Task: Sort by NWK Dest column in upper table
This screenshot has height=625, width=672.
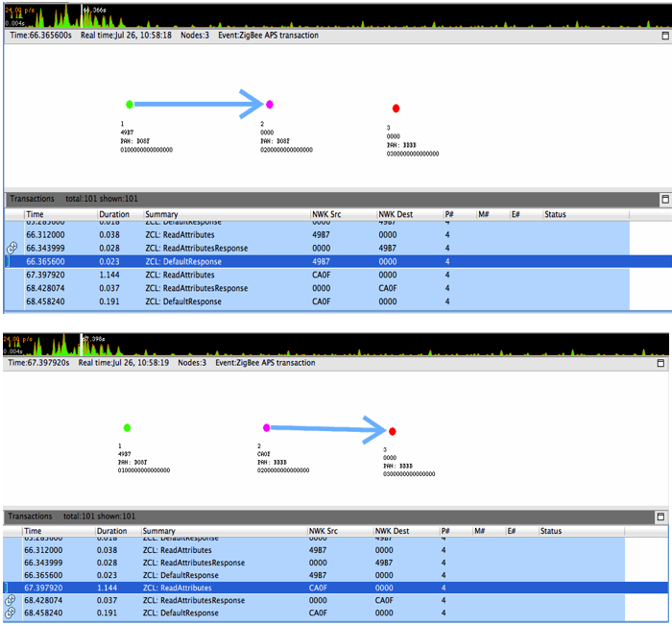Action: tap(410, 214)
